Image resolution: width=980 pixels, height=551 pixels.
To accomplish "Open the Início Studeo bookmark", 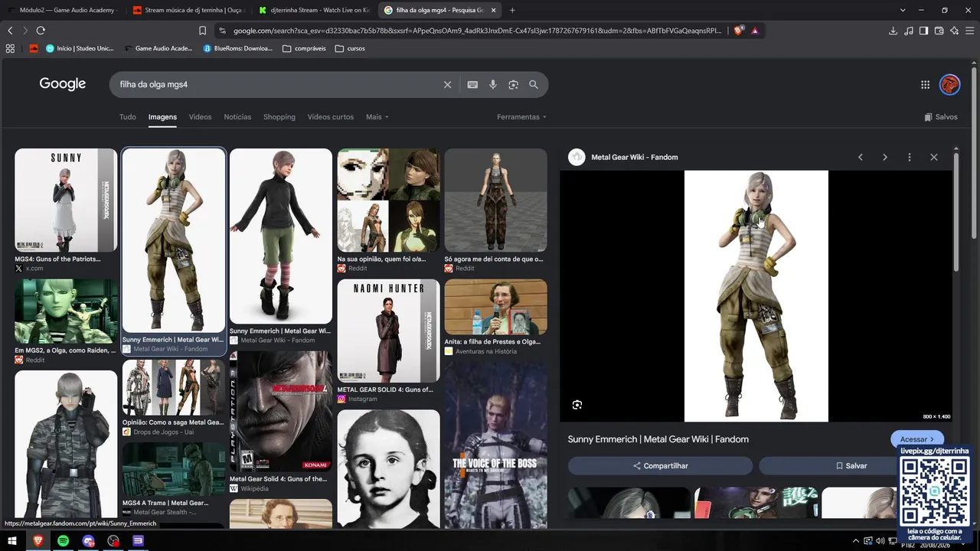I will (x=80, y=48).
